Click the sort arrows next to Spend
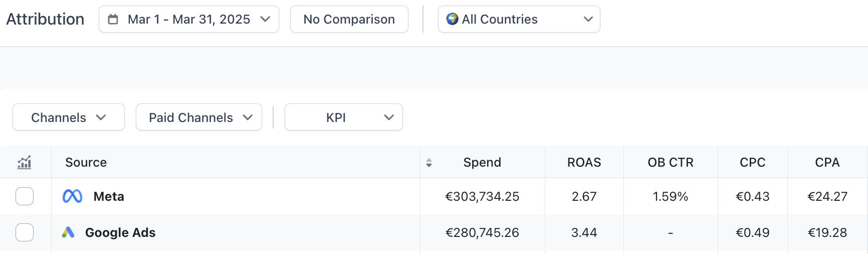The width and height of the screenshot is (868, 254). [x=429, y=163]
